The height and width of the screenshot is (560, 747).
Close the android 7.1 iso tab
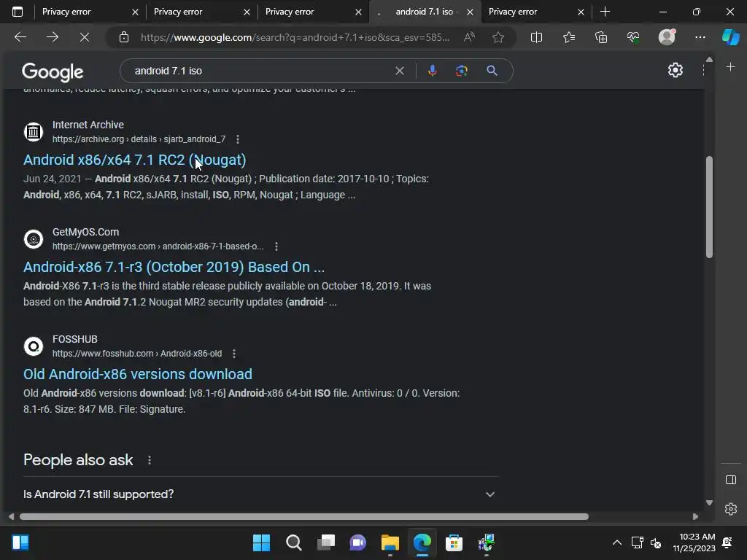pyautogui.click(x=471, y=12)
